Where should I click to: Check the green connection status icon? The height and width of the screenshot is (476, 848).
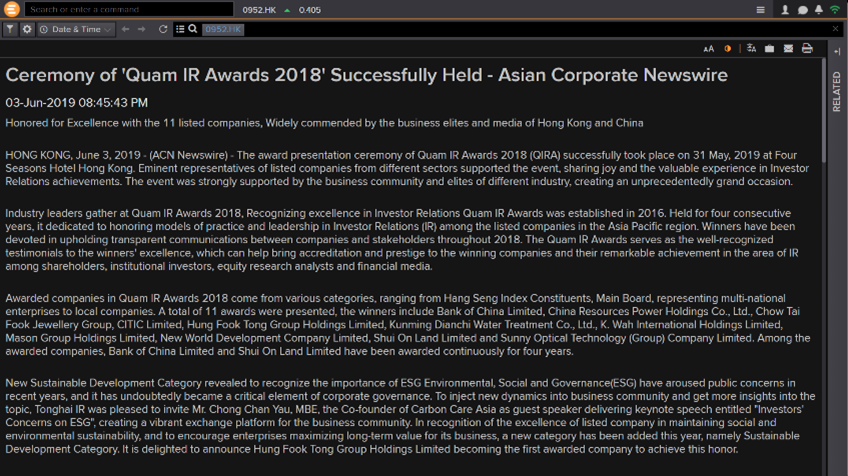835,10
